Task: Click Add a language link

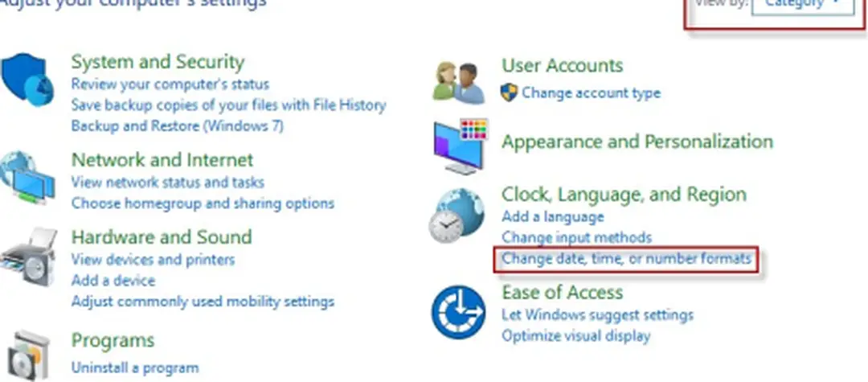Action: coord(552,216)
